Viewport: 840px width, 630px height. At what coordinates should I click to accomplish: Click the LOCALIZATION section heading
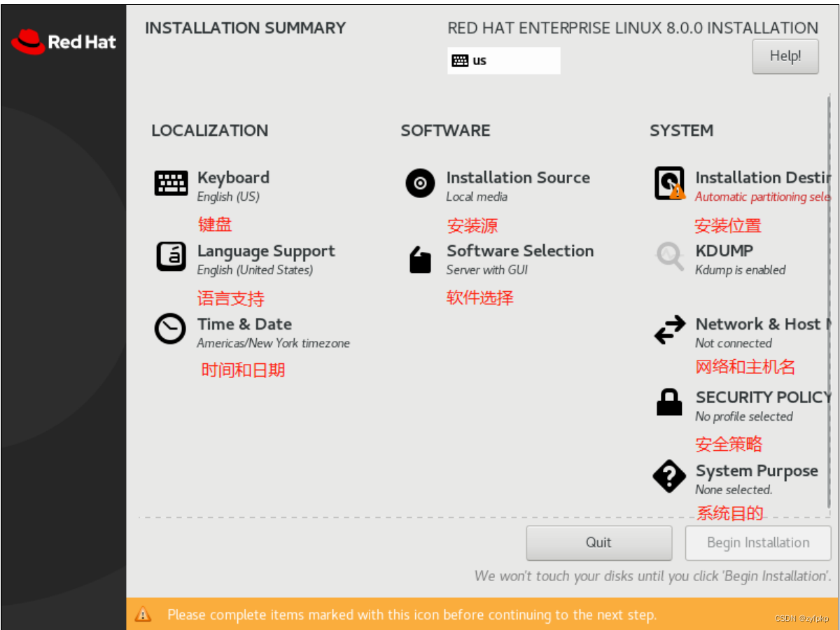[x=210, y=131]
